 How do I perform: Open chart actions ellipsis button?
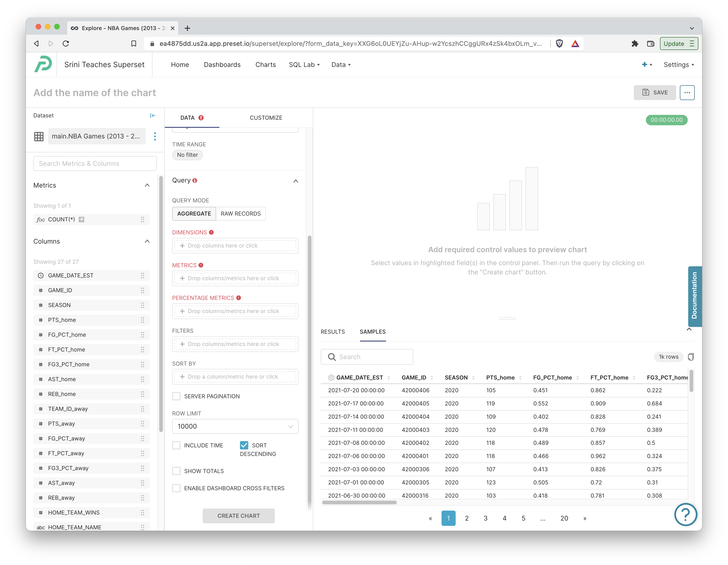click(x=687, y=92)
